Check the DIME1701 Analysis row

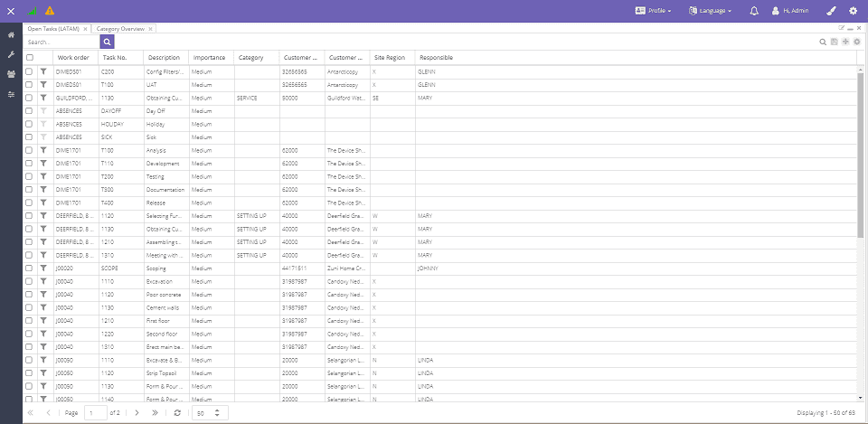[29, 150]
